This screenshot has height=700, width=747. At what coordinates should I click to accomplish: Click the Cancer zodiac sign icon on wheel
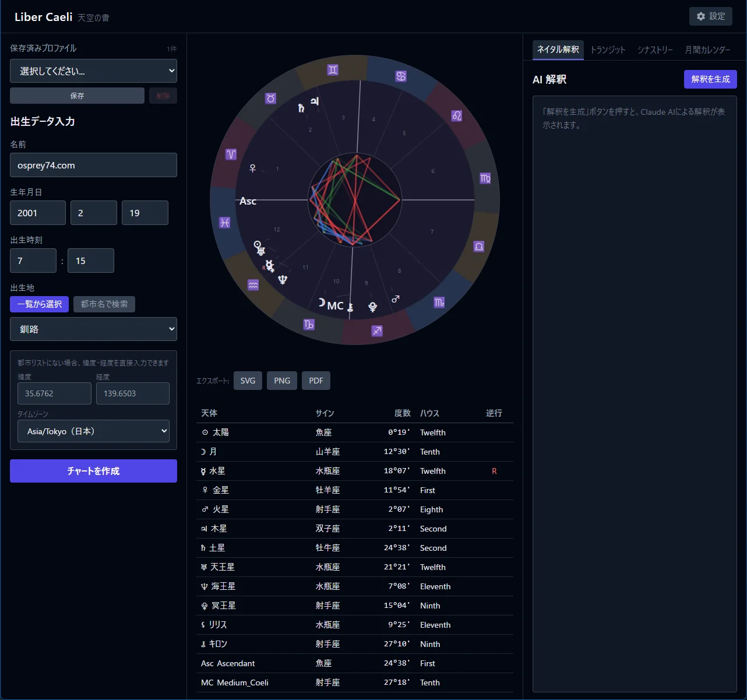(401, 76)
